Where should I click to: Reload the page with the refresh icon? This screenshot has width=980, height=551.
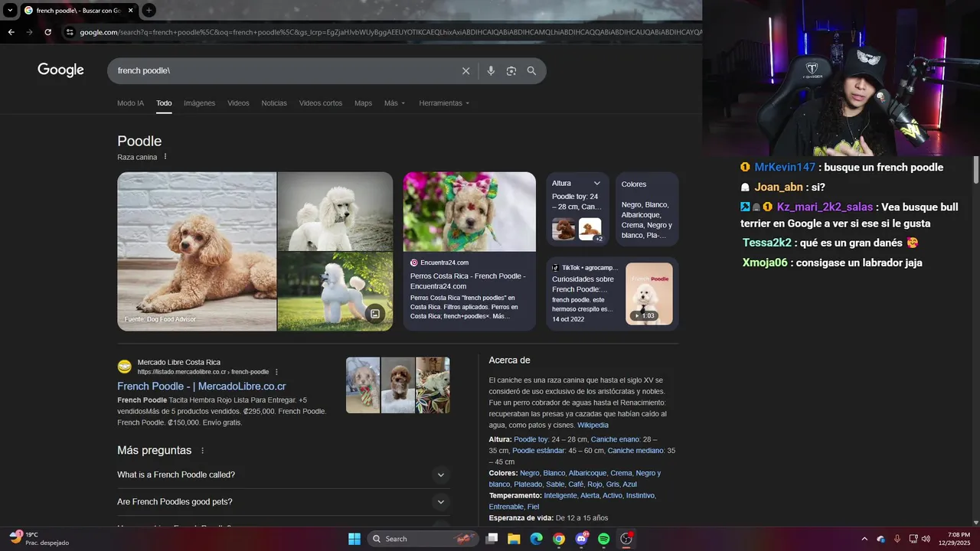pos(47,32)
